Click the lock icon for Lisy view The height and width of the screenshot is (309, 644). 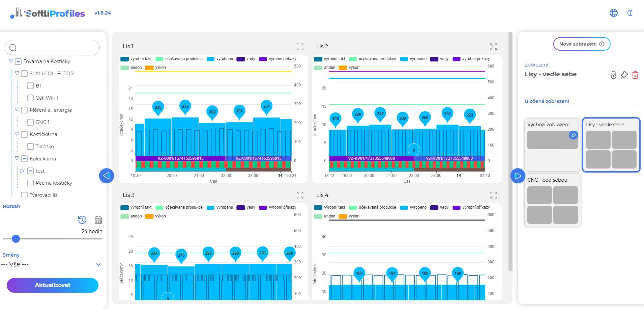pos(614,75)
